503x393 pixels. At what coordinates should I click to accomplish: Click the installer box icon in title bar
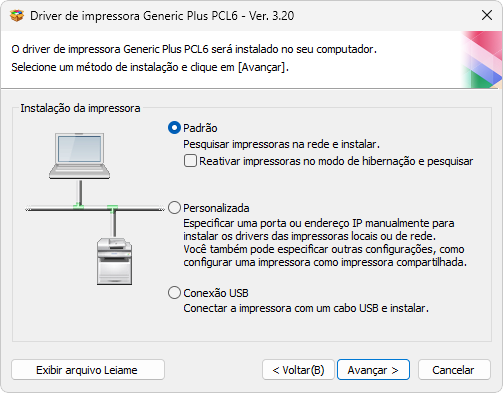coord(17,15)
